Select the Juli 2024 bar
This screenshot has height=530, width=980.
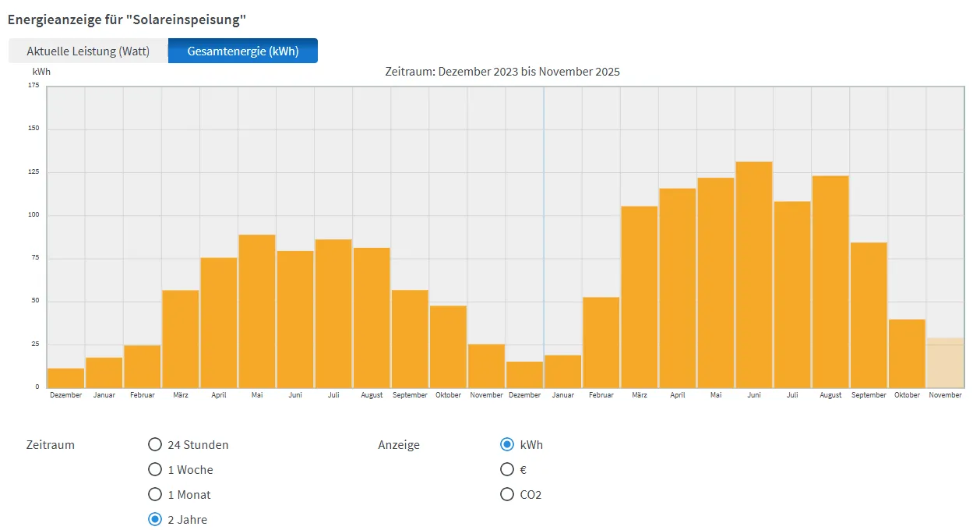coord(333,313)
